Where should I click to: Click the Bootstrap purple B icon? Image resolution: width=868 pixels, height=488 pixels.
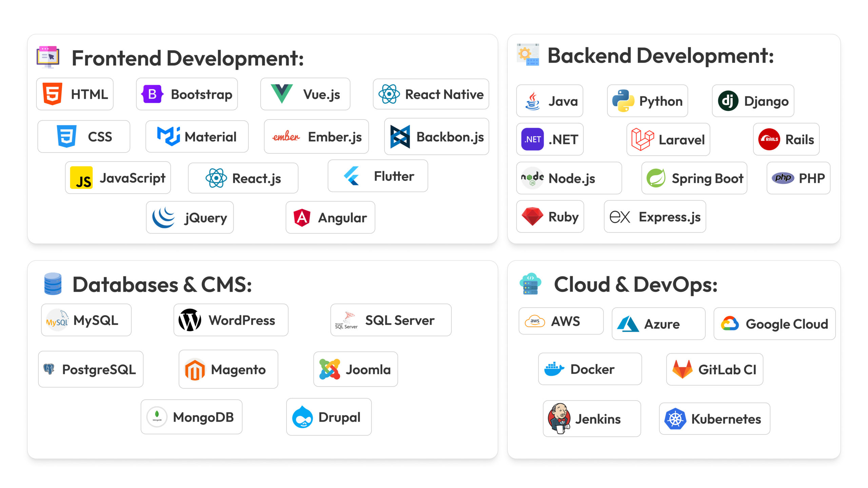point(152,94)
